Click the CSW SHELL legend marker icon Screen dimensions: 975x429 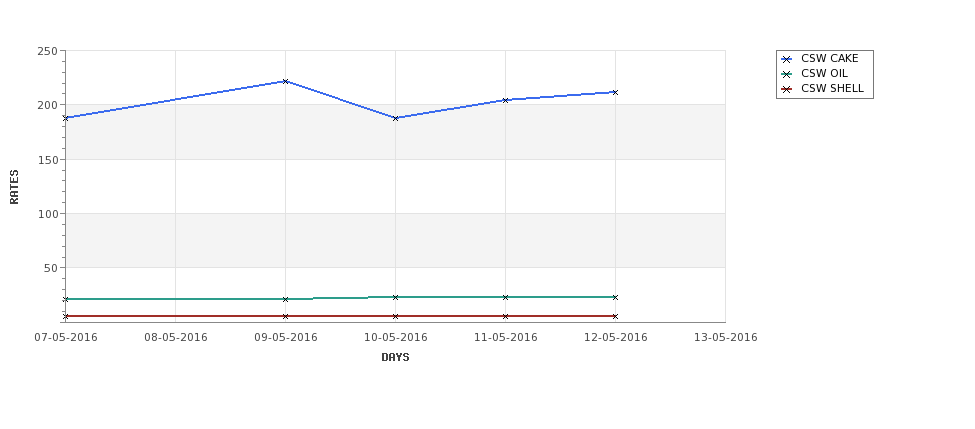pyautogui.click(x=787, y=89)
